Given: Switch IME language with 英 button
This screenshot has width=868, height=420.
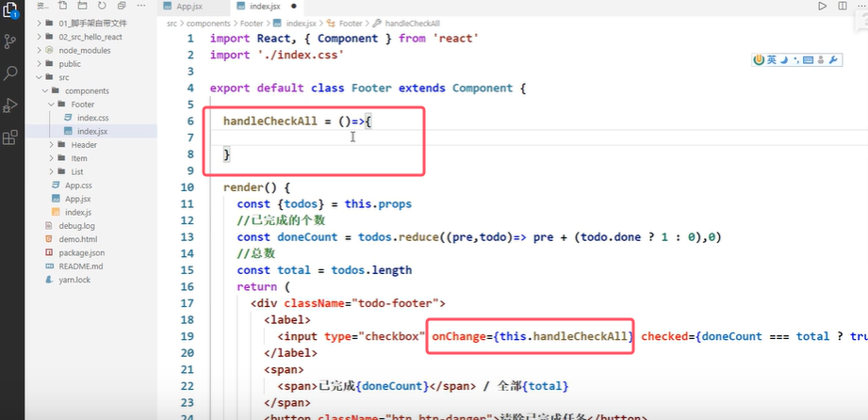Looking at the screenshot, I should (x=772, y=60).
